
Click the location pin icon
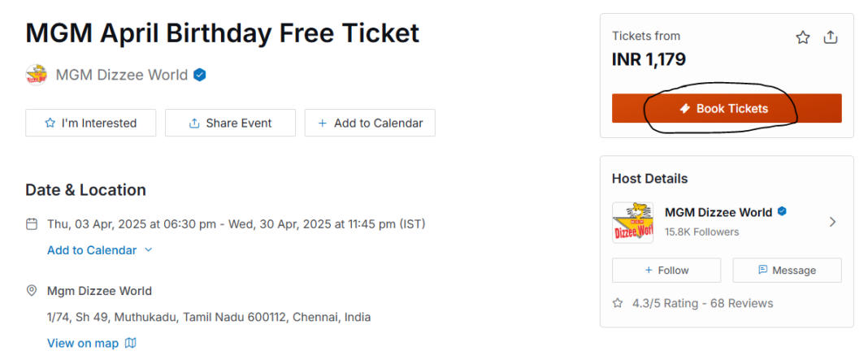(32, 291)
